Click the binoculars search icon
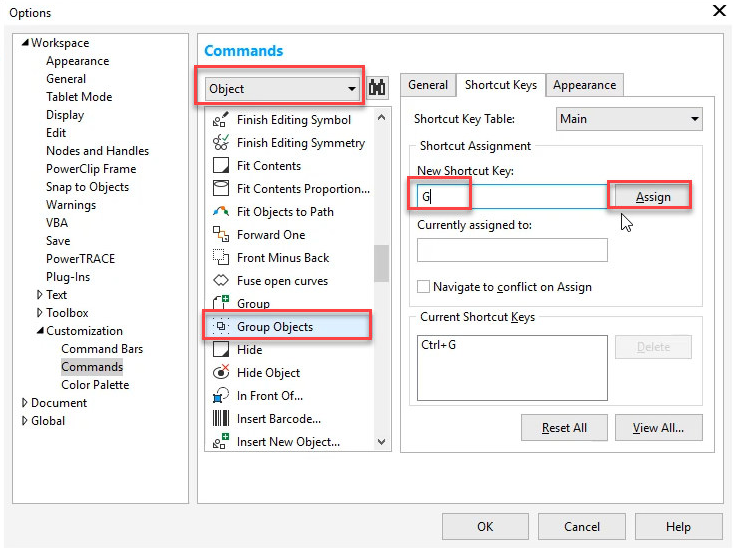733x548 pixels. pos(377,88)
